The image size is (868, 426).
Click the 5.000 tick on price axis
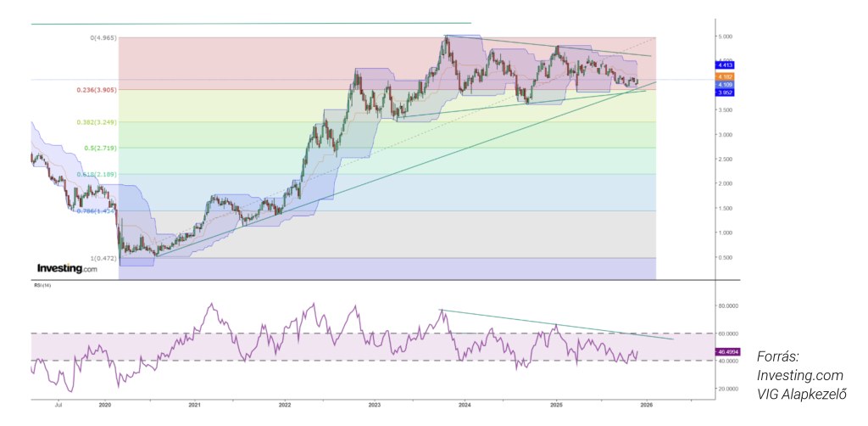tap(726, 37)
